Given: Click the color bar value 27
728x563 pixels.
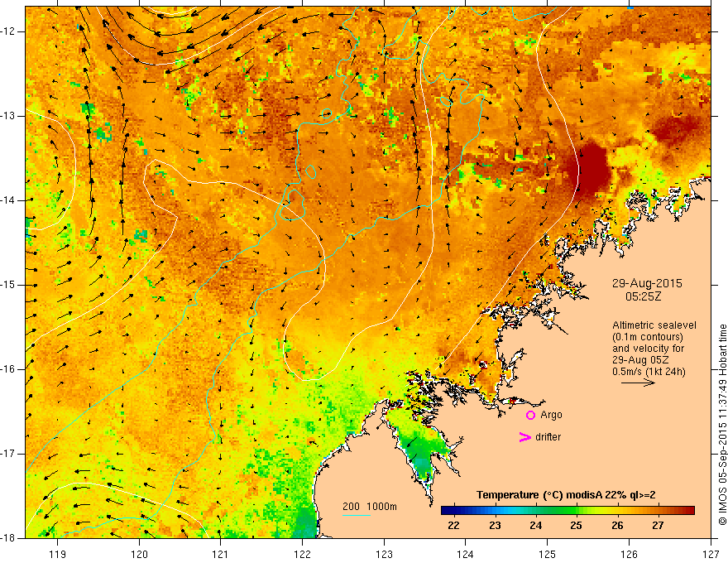Looking at the screenshot, I should pyautogui.click(x=658, y=526).
